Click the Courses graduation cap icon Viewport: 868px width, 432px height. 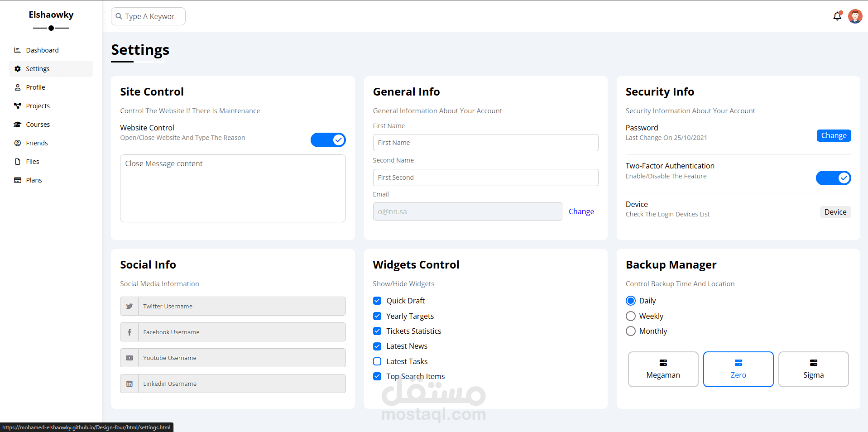pyautogui.click(x=18, y=125)
